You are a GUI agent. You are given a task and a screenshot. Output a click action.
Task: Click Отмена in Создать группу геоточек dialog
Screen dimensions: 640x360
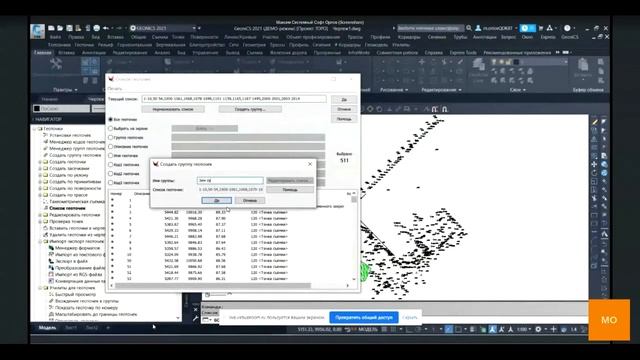pyautogui.click(x=250, y=200)
